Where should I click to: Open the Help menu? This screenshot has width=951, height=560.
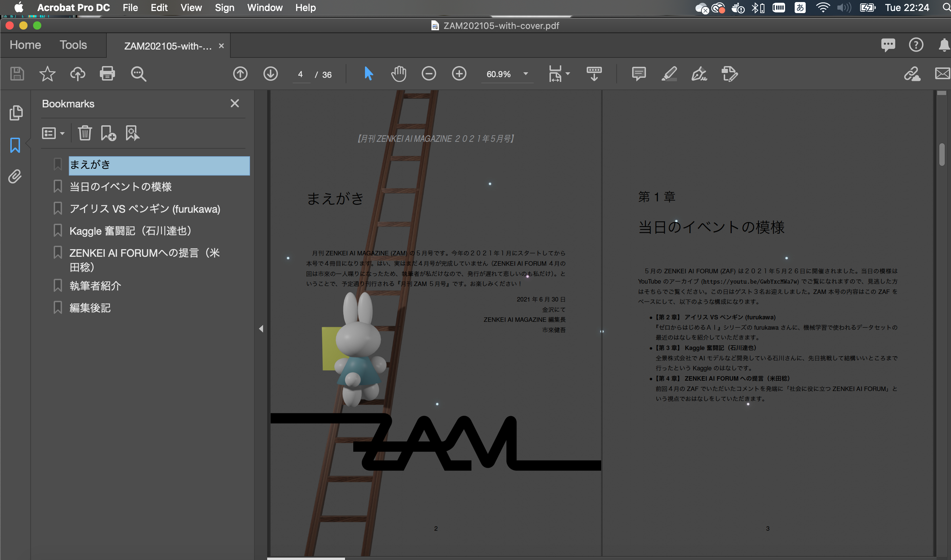305,8
